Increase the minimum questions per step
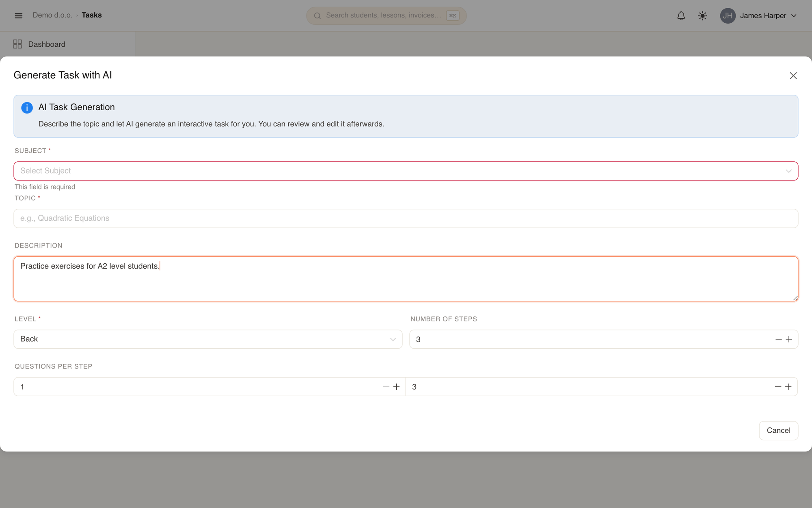 [396, 387]
